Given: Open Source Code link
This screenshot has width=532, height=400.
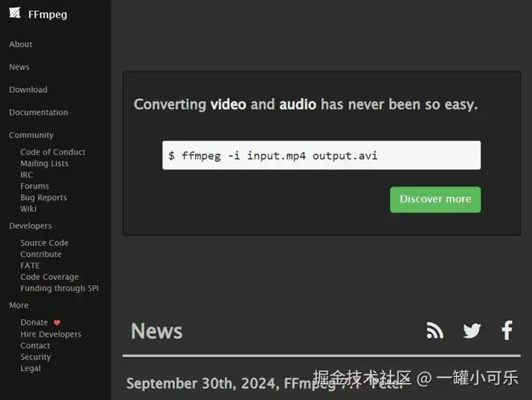Looking at the screenshot, I should 44,243.
